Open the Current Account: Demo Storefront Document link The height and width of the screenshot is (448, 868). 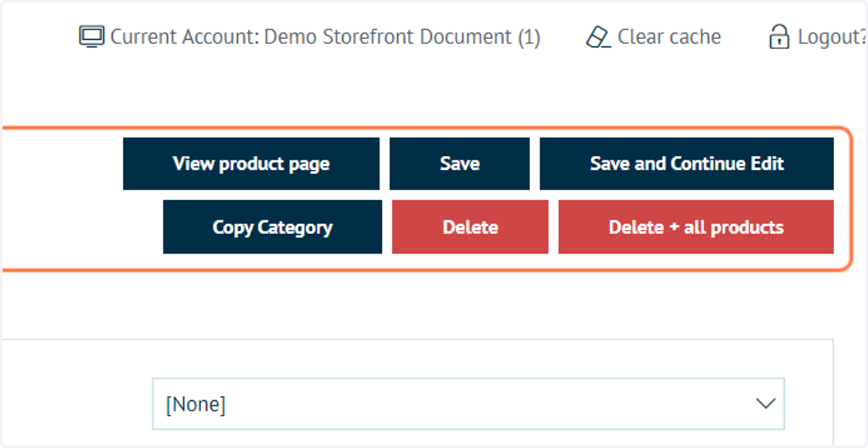[325, 37]
